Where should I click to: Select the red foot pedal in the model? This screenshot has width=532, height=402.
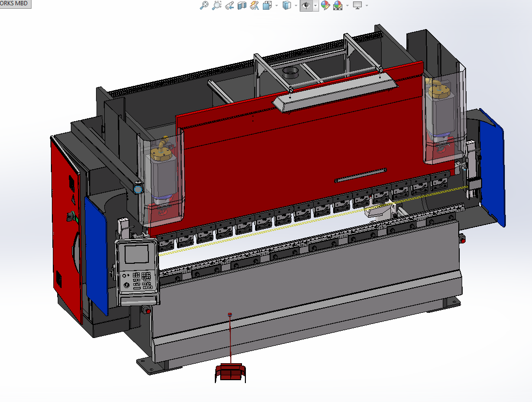pyautogui.click(x=230, y=372)
